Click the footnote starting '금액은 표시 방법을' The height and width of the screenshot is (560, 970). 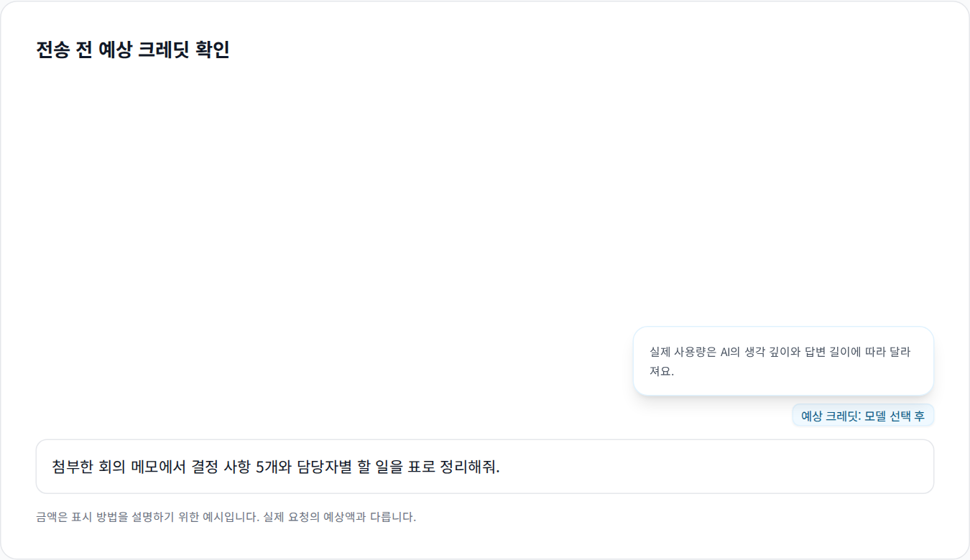point(226,517)
